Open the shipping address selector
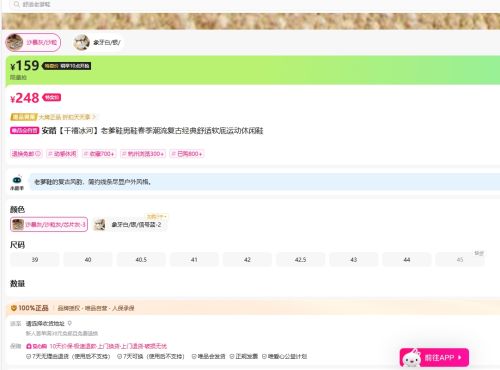 pyautogui.click(x=45, y=323)
